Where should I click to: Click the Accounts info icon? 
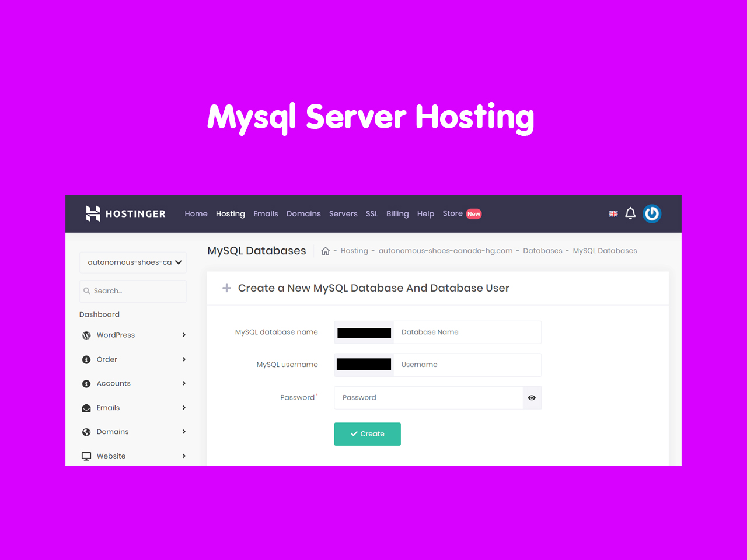pos(86,384)
